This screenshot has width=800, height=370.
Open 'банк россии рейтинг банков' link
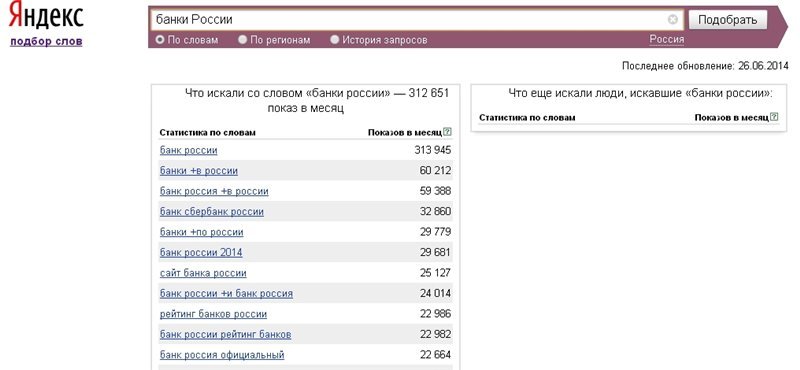[x=226, y=334]
